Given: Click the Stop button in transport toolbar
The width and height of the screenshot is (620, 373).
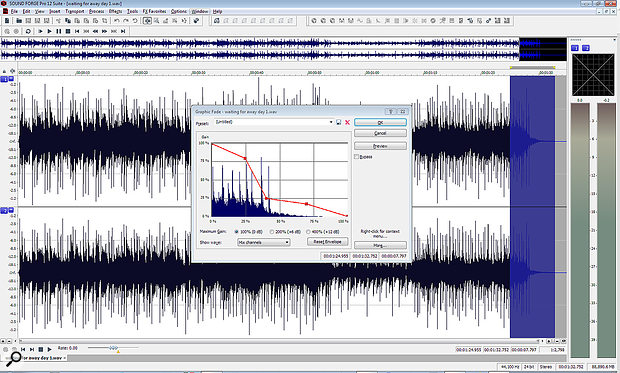Looking at the screenshot, I should click(x=68, y=31).
